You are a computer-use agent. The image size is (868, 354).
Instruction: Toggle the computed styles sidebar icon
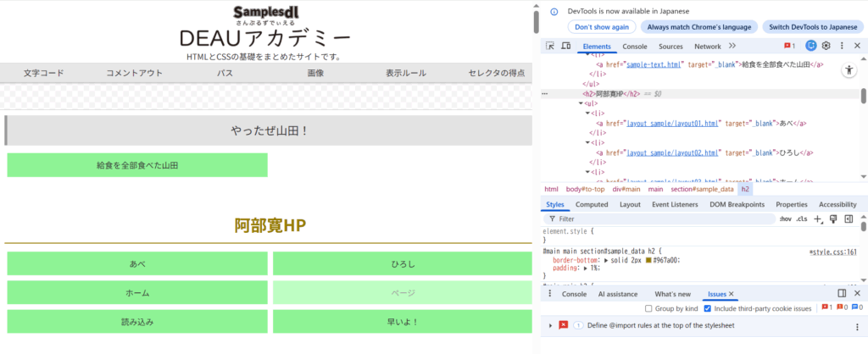point(849,219)
